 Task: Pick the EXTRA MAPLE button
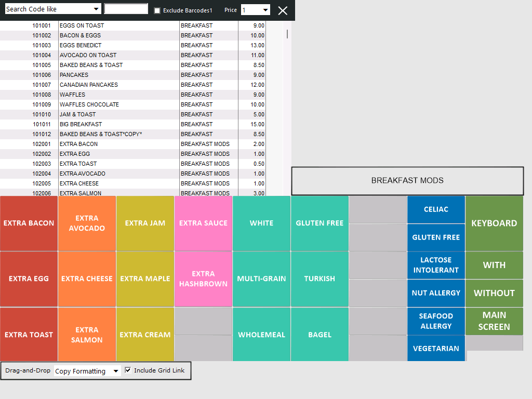coord(145,279)
